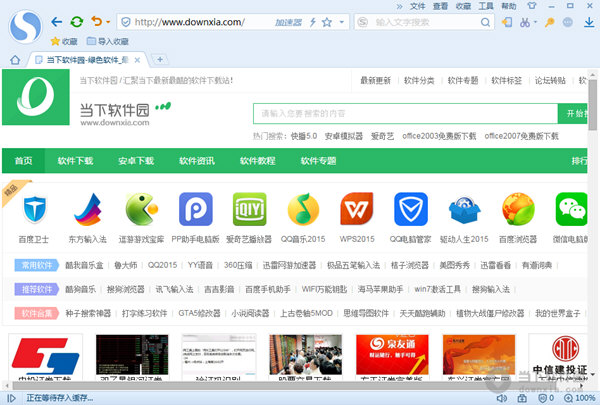The height and width of the screenshot is (405, 600).
Task: Toggle the lightning speed mode icon
Action: [x=313, y=22]
